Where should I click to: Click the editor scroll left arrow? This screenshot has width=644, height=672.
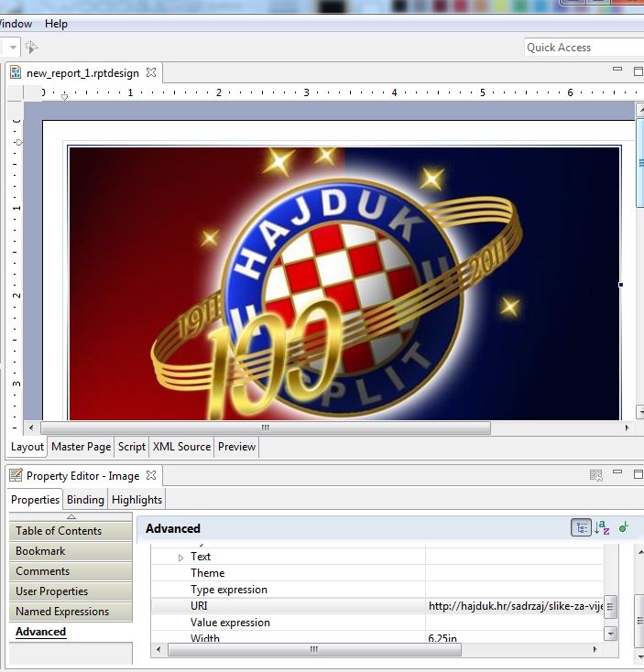click(x=31, y=428)
